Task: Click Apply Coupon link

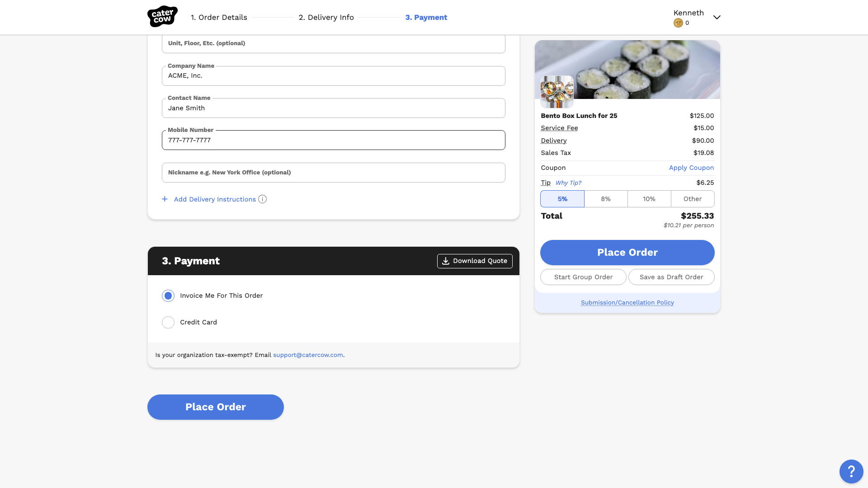Action: [x=691, y=168]
